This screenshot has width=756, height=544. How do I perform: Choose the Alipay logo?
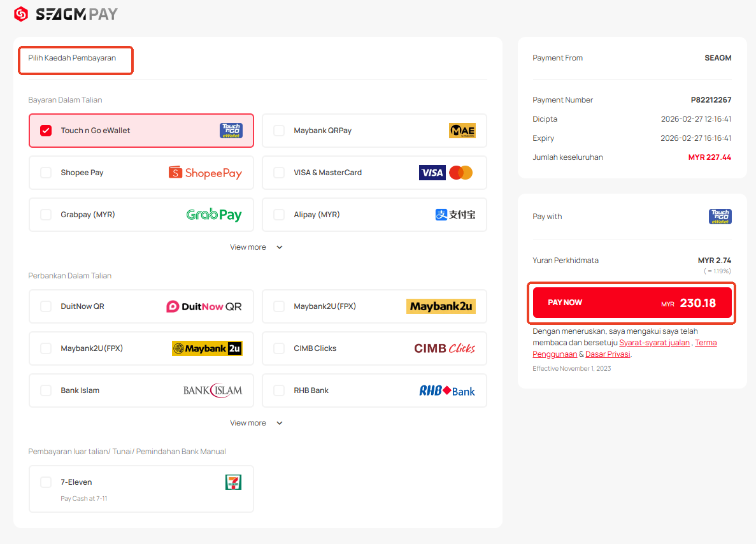[x=455, y=215]
